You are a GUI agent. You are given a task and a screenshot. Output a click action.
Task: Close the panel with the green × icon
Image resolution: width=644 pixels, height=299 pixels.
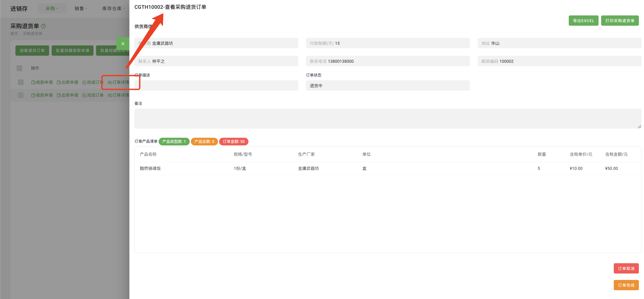point(123,43)
